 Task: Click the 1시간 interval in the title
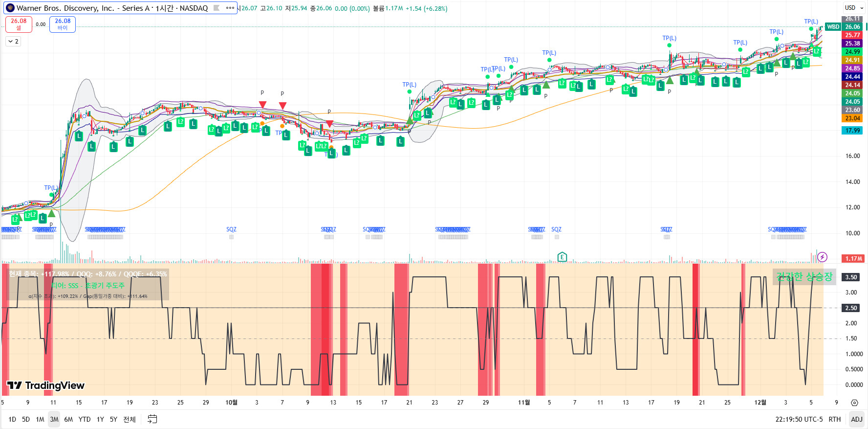164,8
